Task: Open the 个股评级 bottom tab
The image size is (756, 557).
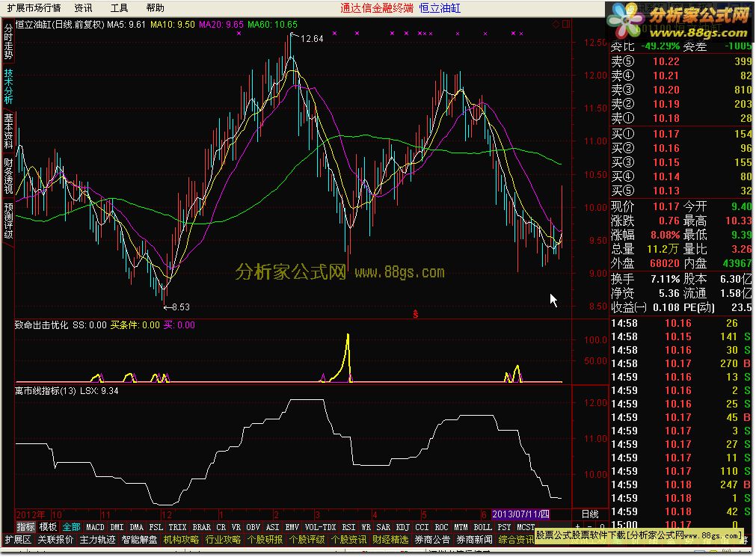Action: pyautogui.click(x=307, y=540)
